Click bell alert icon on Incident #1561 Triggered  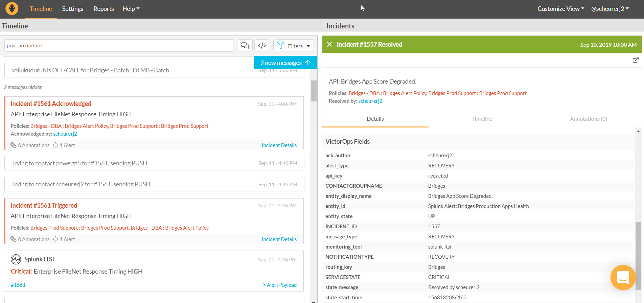point(55,239)
